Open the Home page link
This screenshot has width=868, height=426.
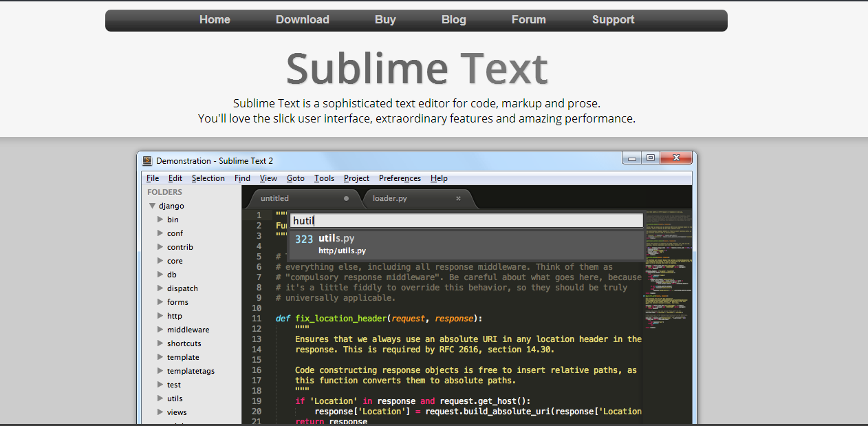pos(215,20)
